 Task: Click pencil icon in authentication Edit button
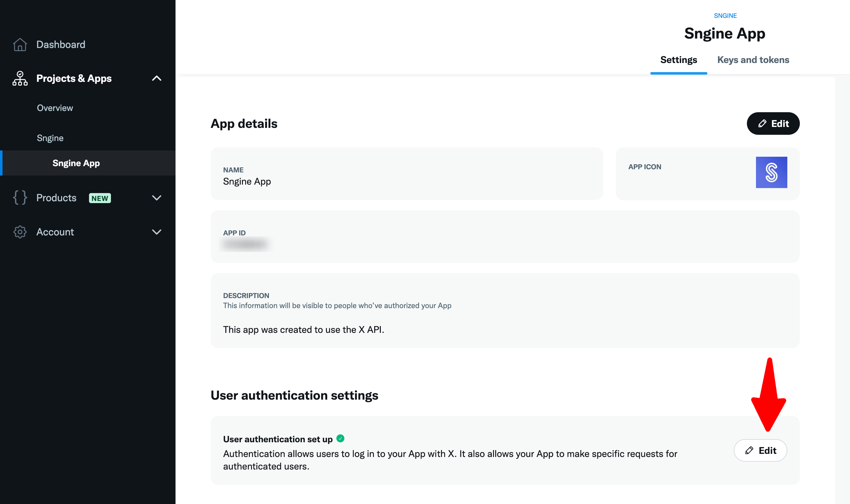[x=749, y=450]
